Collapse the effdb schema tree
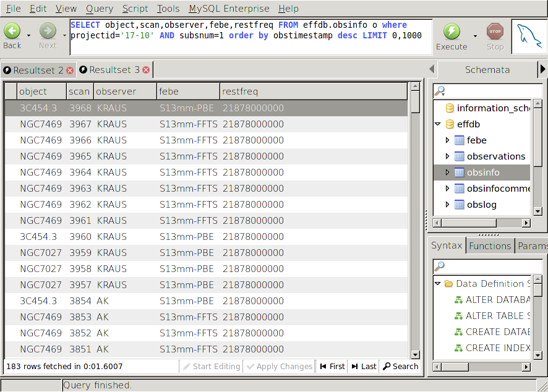 coord(437,124)
